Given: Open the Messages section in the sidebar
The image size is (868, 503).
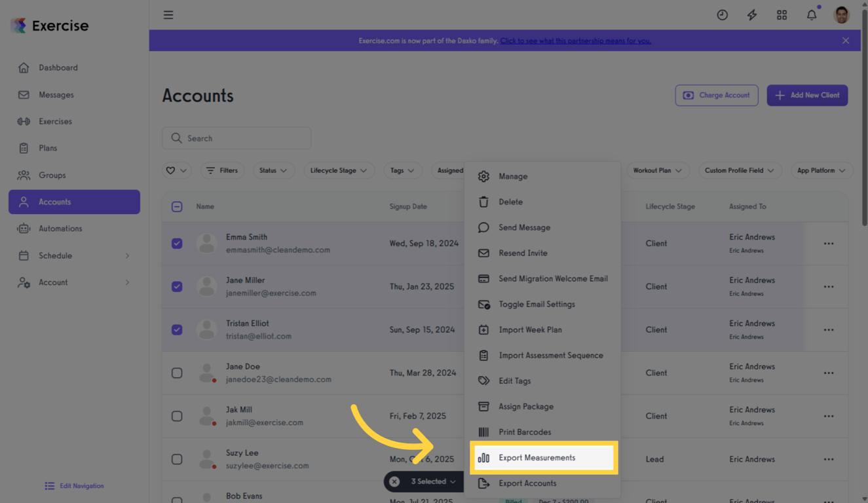Looking at the screenshot, I should tap(55, 94).
